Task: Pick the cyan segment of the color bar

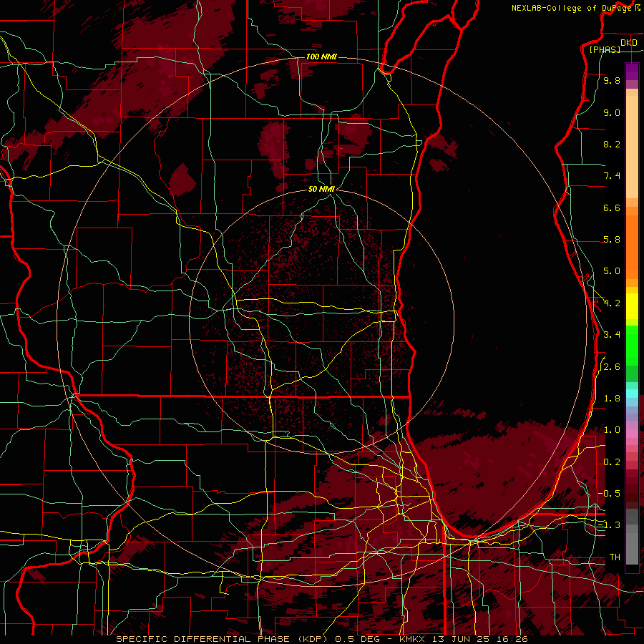Action: (632, 394)
